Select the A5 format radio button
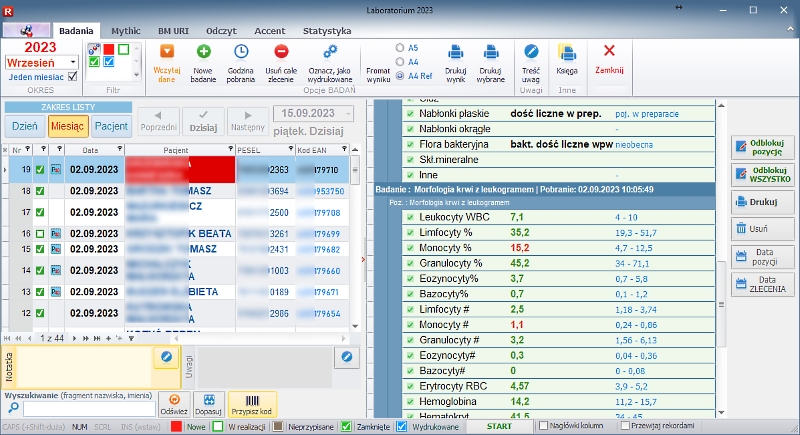The width and height of the screenshot is (800, 435). [400, 47]
